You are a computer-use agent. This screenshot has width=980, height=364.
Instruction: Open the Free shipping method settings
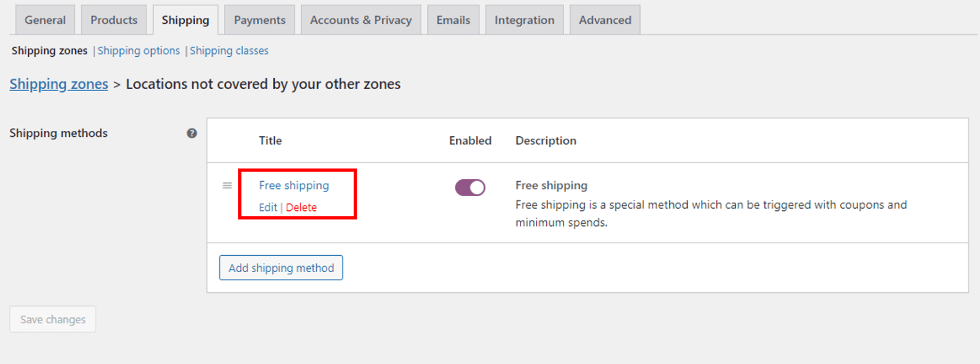(294, 185)
